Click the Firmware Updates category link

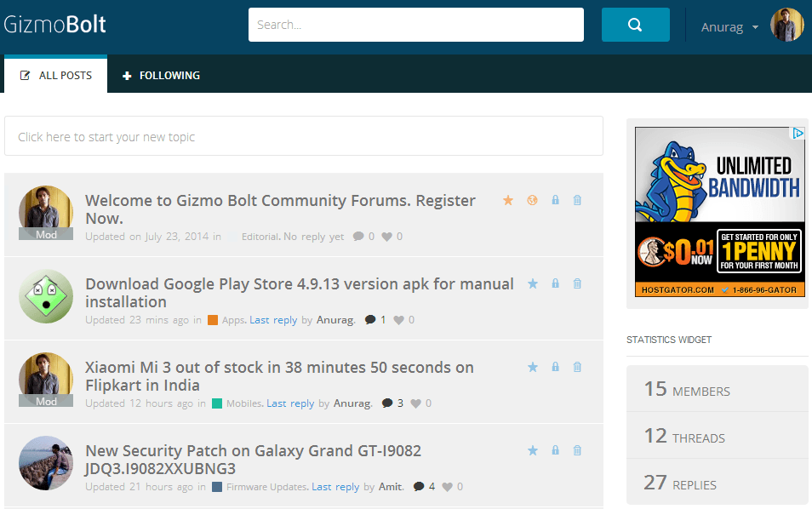pos(266,487)
